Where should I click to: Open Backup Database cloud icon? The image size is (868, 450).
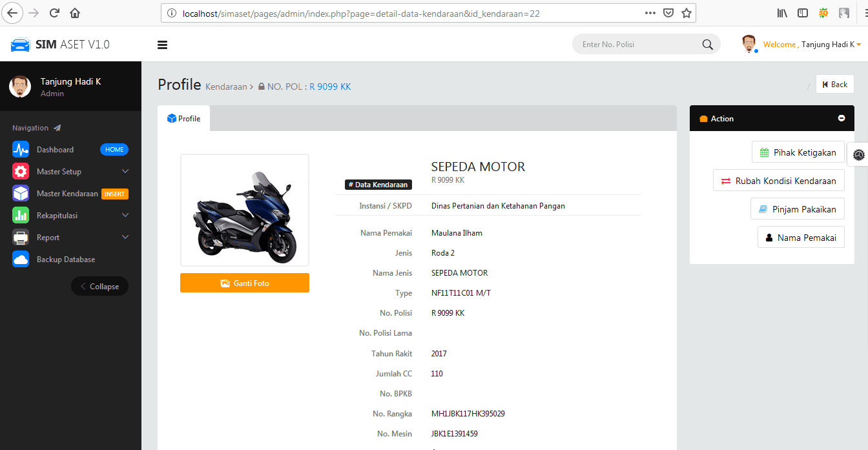21,259
